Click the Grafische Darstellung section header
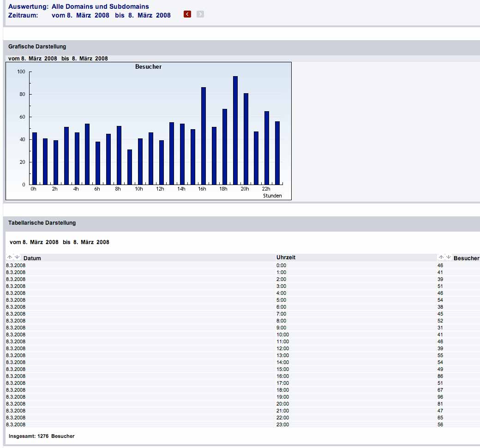 tap(37, 47)
